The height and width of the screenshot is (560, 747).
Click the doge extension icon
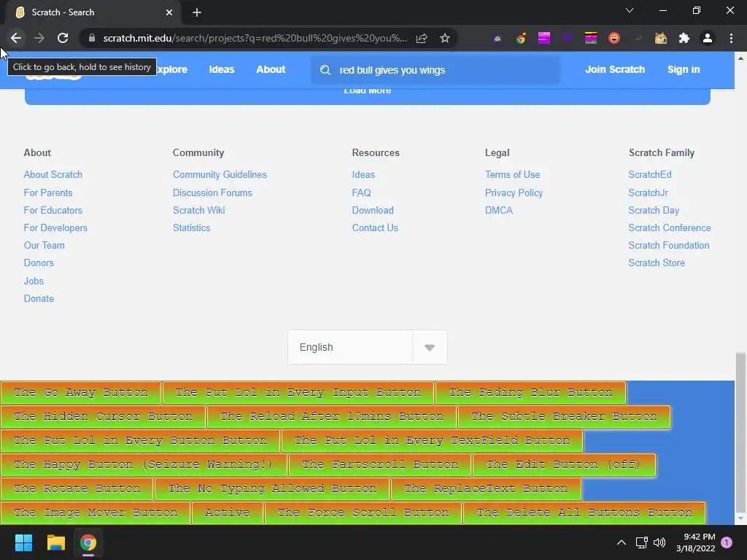(x=661, y=38)
